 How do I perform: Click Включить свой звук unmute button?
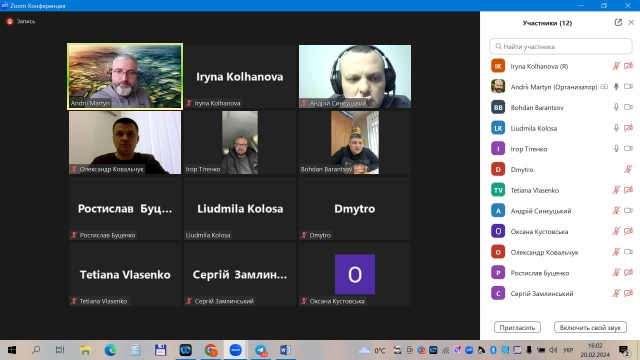(590, 327)
